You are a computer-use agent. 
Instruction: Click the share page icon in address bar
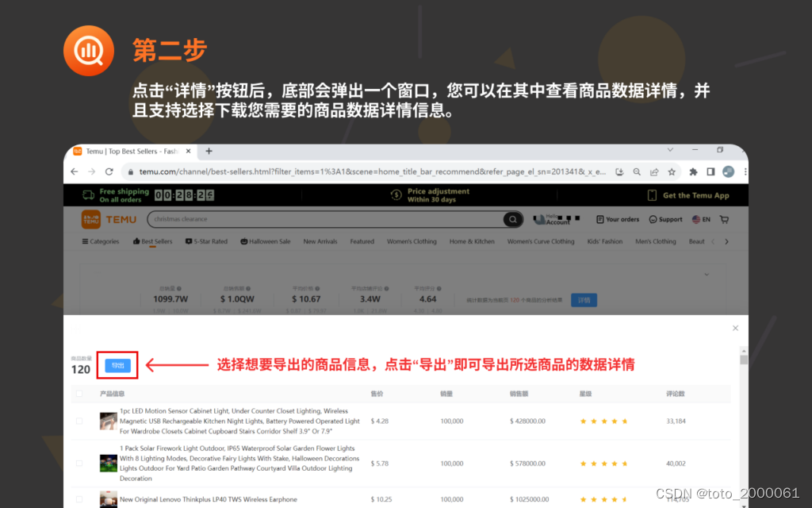(654, 172)
